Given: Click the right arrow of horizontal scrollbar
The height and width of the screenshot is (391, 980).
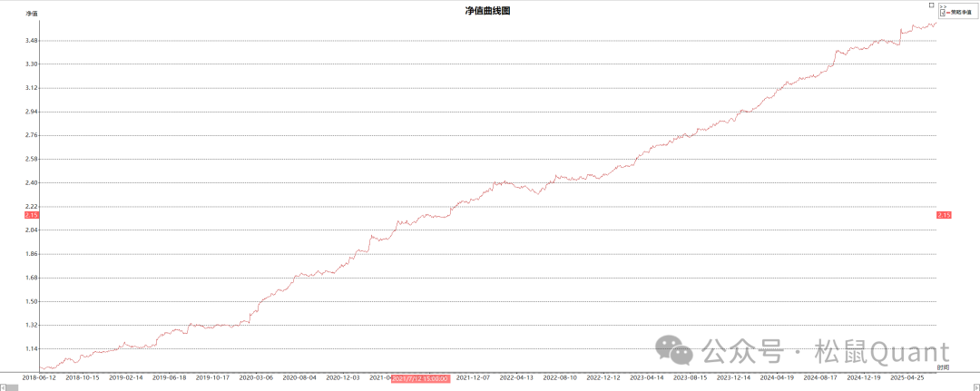Looking at the screenshot, I should 976,387.
